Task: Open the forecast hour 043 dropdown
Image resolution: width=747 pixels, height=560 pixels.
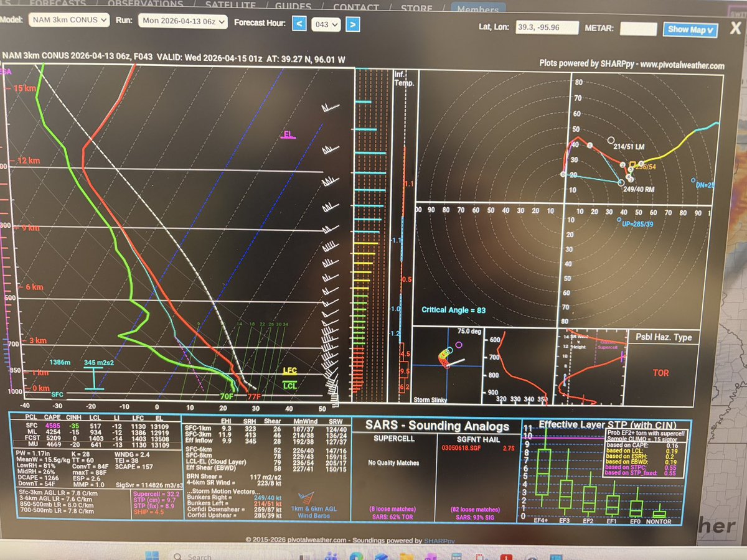Action: point(326,25)
